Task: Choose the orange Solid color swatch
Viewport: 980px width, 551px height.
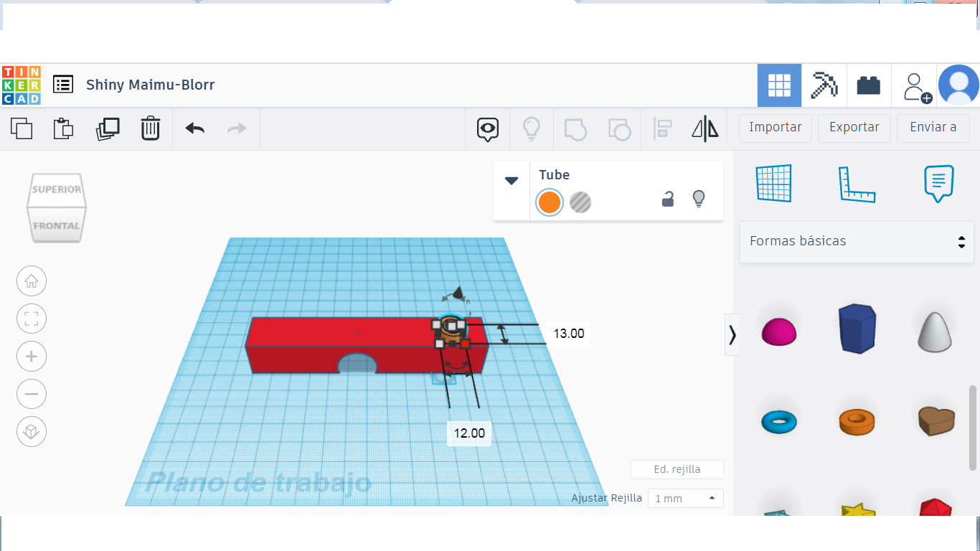Action: coord(550,202)
